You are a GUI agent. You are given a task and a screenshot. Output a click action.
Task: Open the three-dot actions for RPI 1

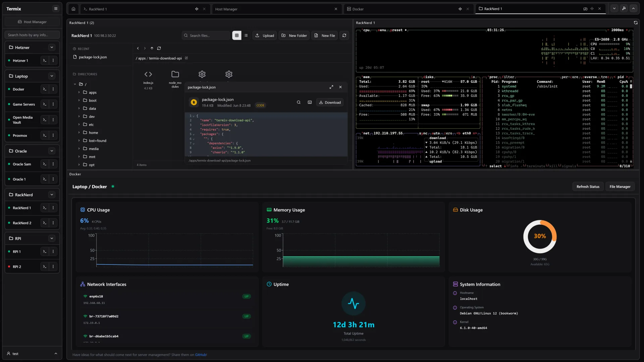tap(53, 251)
